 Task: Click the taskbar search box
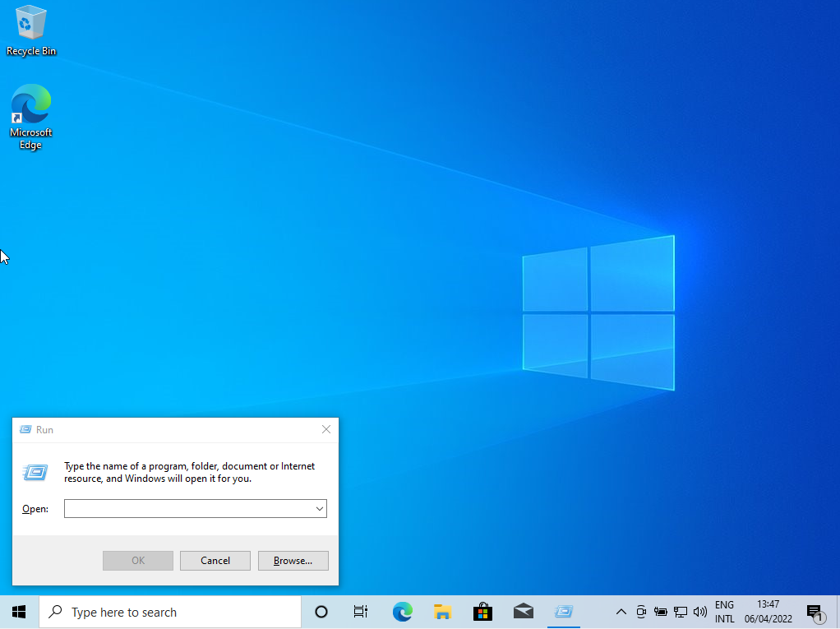coord(170,612)
